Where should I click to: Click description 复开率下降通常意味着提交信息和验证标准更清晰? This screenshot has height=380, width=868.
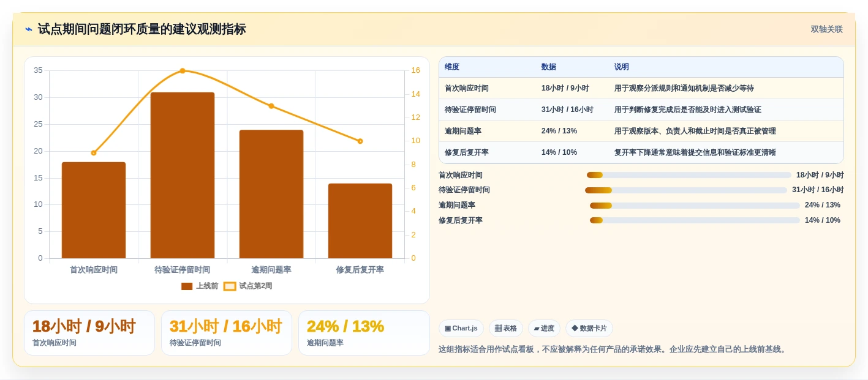tap(695, 152)
